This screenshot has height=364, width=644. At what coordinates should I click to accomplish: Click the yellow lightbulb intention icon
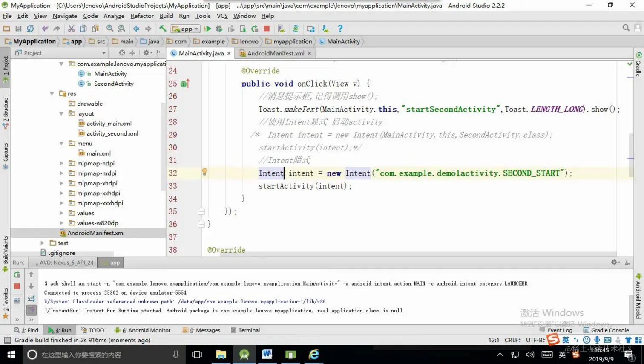[x=204, y=172]
